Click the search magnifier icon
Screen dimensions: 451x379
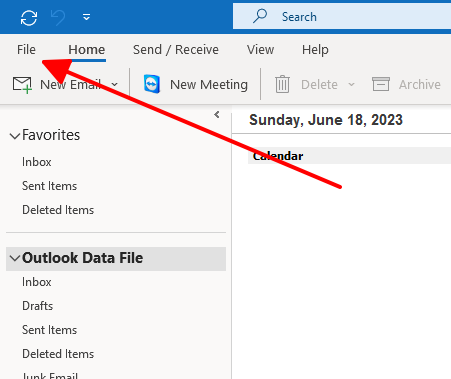pos(260,16)
